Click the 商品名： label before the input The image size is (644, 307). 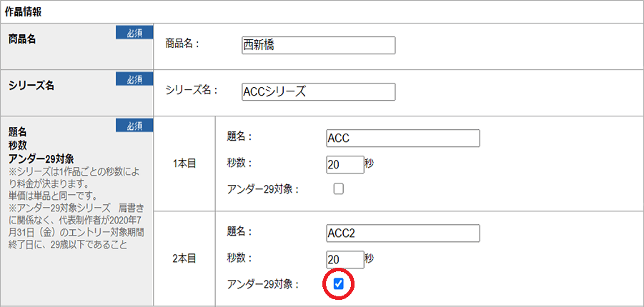[182, 43]
